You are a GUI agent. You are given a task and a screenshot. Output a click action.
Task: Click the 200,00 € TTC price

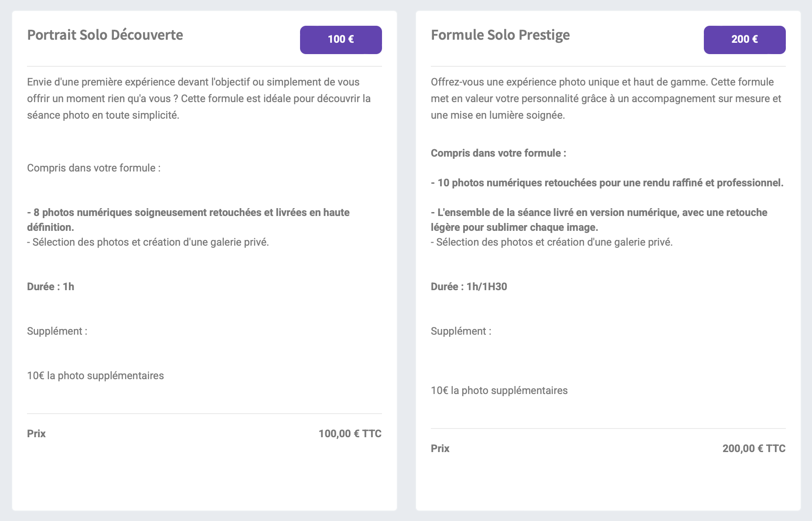click(x=754, y=449)
